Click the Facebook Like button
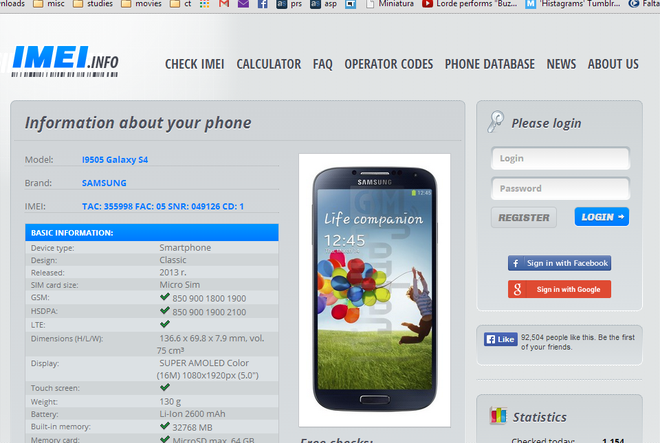Screen dimensions: 660x443 coord(501,339)
